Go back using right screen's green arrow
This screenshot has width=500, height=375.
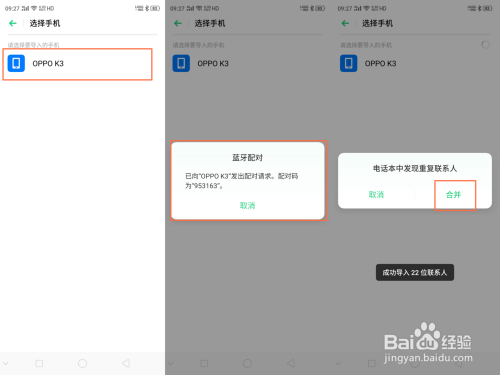pos(345,23)
